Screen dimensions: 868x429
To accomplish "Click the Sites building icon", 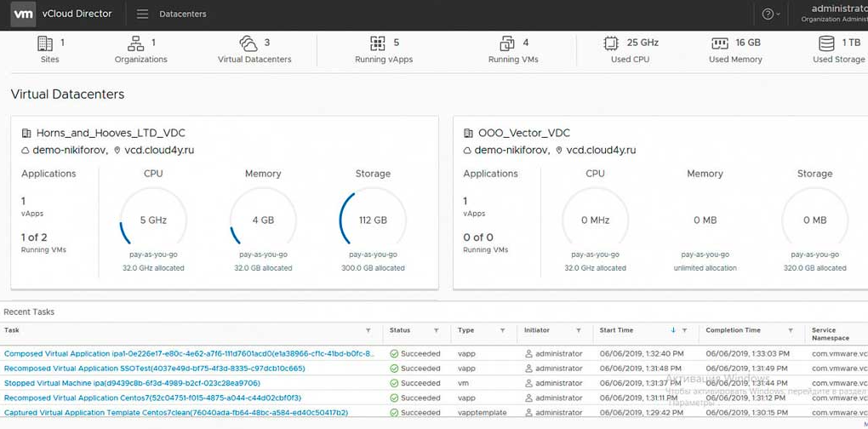I will click(45, 43).
